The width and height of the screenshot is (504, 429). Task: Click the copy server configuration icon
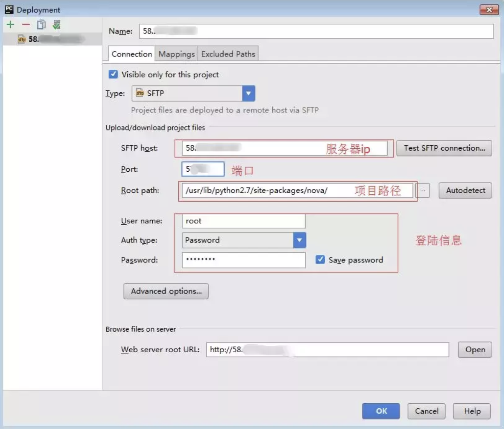tap(41, 25)
